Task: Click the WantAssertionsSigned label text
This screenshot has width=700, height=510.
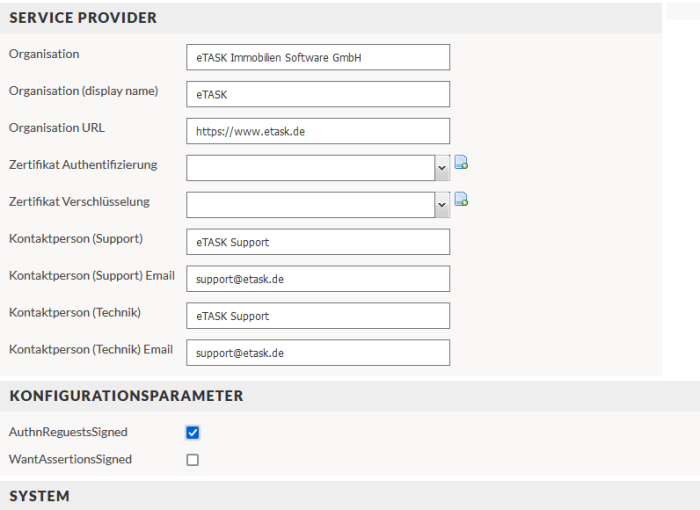Action: (71, 460)
